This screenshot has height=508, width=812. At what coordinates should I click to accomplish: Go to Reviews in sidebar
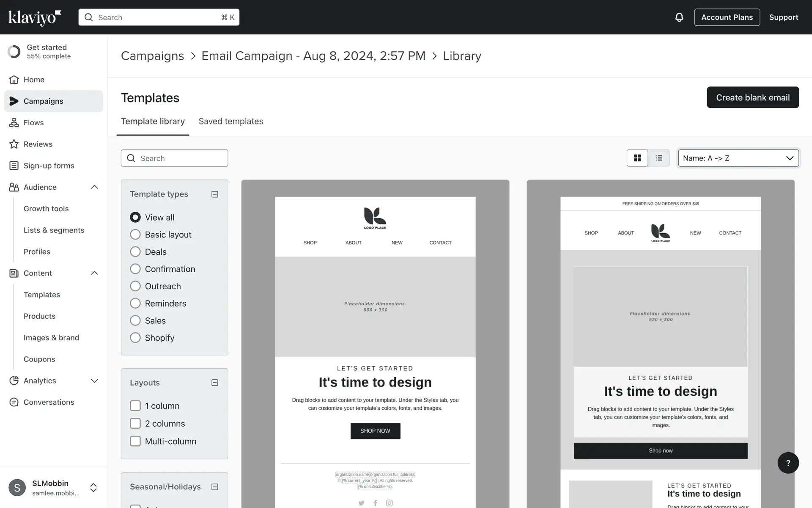[38, 144]
